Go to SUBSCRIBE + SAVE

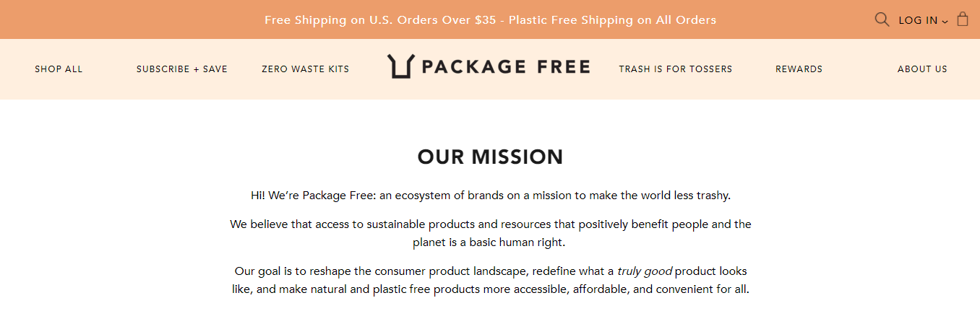182,69
